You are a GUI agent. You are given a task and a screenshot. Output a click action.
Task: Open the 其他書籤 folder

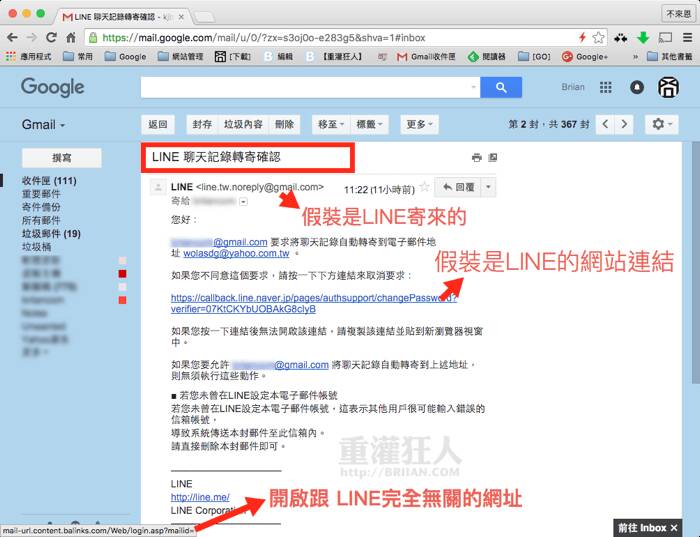[x=670, y=57]
